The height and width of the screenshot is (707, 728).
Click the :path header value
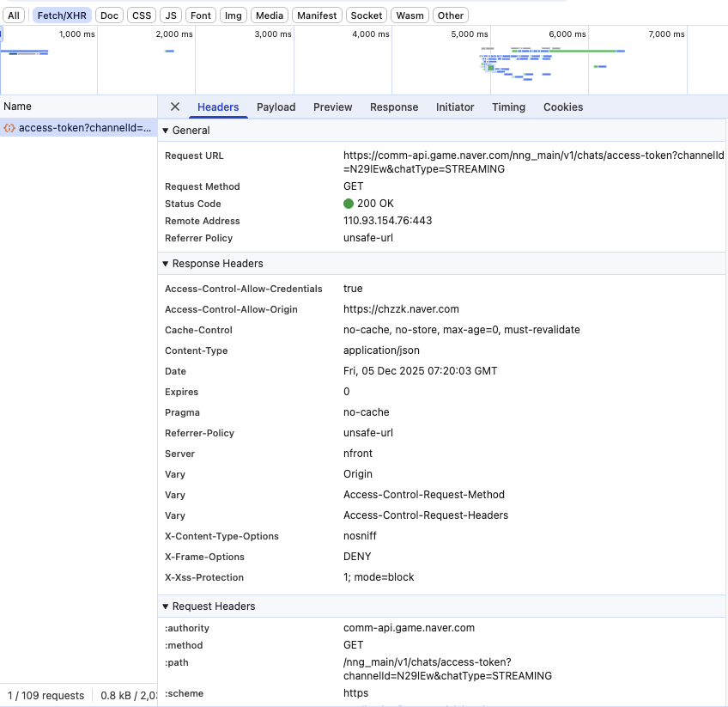[x=447, y=669]
